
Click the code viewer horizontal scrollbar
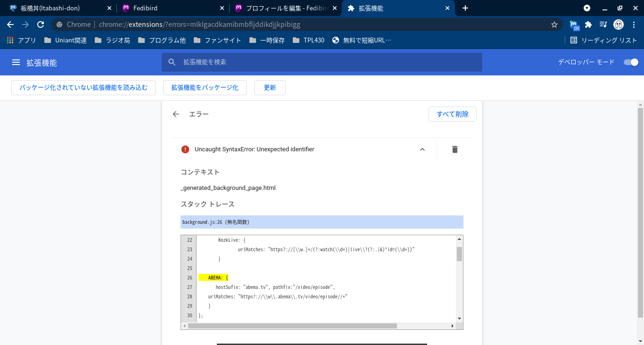coord(292,326)
